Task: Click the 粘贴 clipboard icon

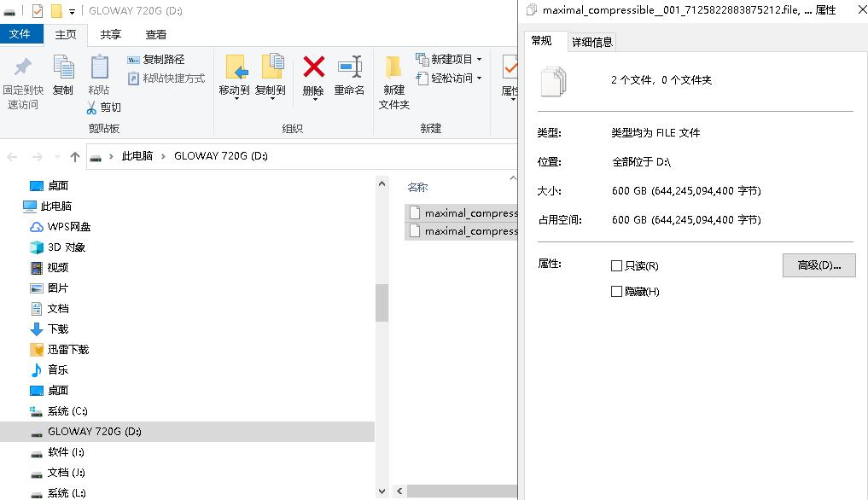Action: [x=100, y=67]
